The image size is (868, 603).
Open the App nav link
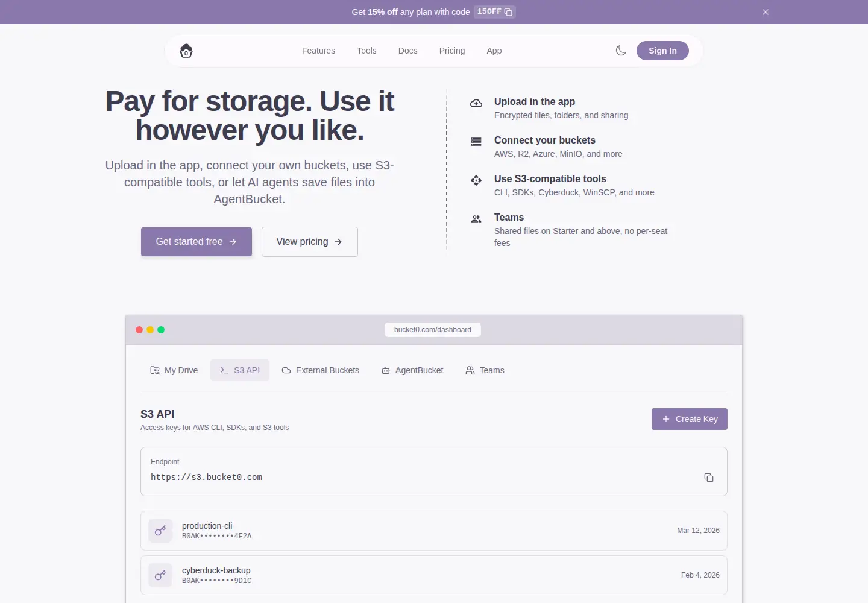pyautogui.click(x=494, y=51)
